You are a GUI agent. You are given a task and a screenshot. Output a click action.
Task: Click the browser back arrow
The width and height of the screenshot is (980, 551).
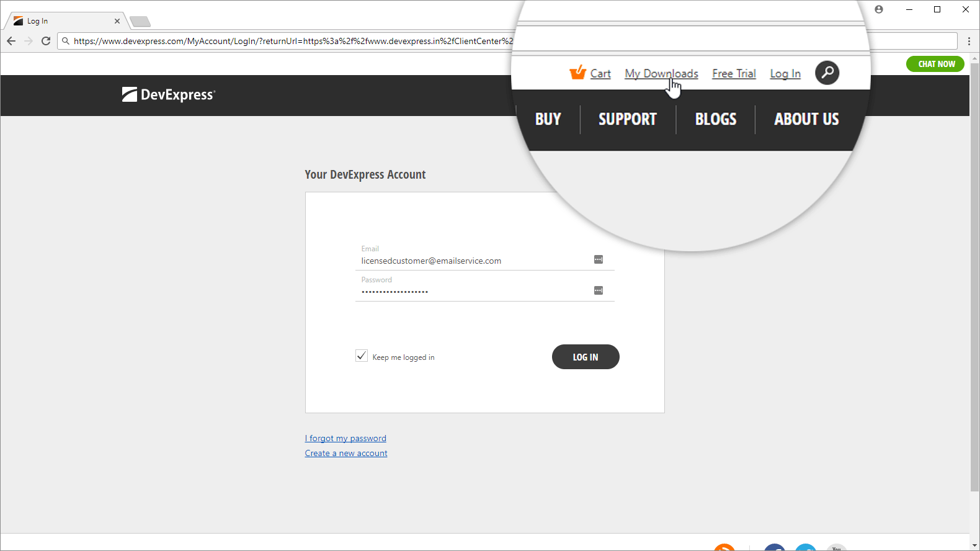11,41
